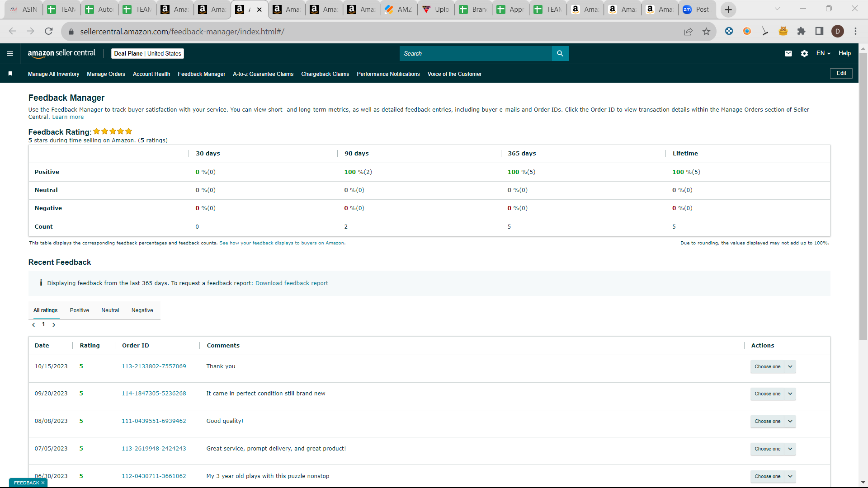The height and width of the screenshot is (488, 868).
Task: Click the yellow face extension icon
Action: coord(783,31)
